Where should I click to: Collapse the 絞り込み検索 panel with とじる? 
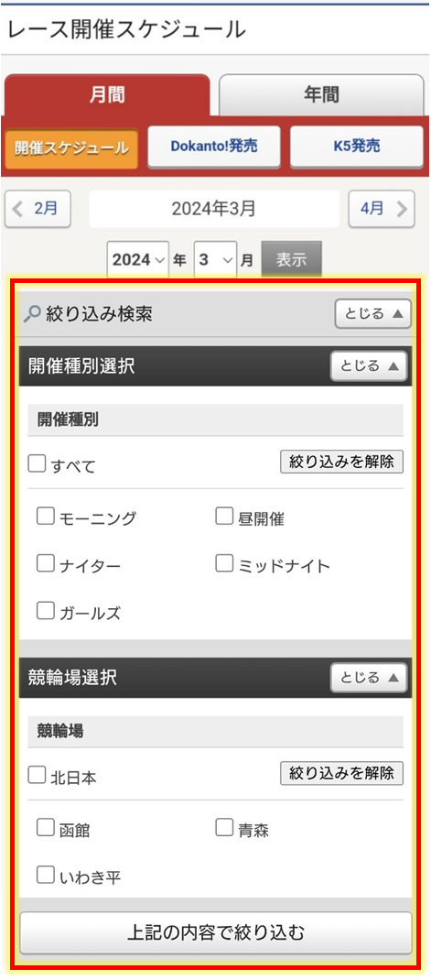[373, 314]
